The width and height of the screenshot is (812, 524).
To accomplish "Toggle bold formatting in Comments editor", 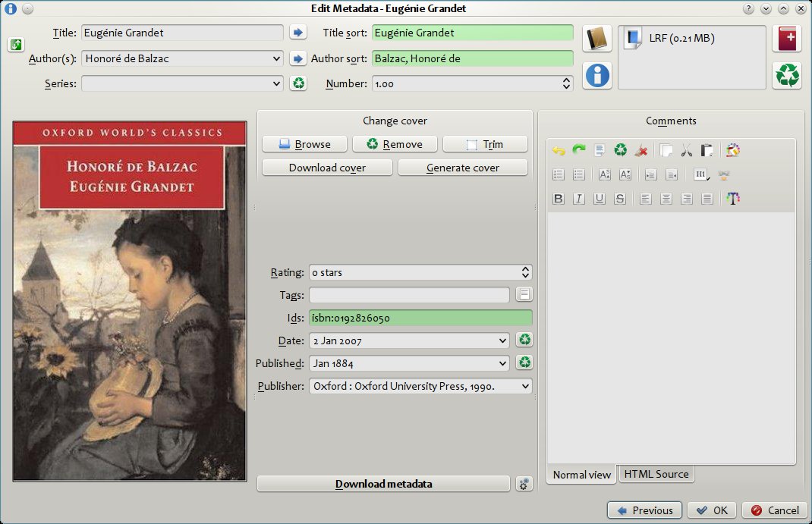I will pos(559,199).
